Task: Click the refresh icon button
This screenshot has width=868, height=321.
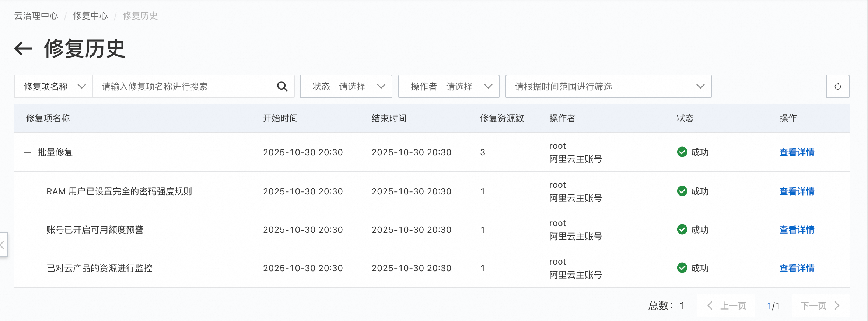Action: click(x=837, y=86)
